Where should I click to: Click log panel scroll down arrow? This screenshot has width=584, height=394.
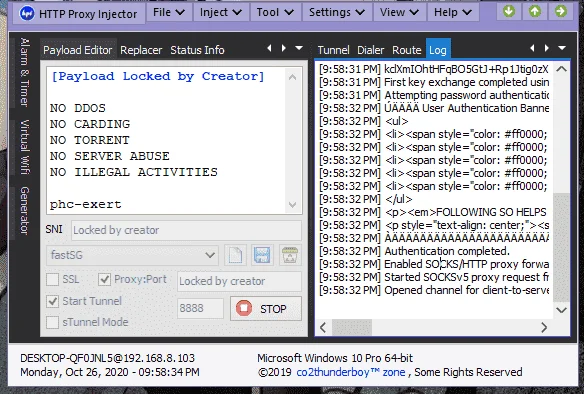click(561, 310)
